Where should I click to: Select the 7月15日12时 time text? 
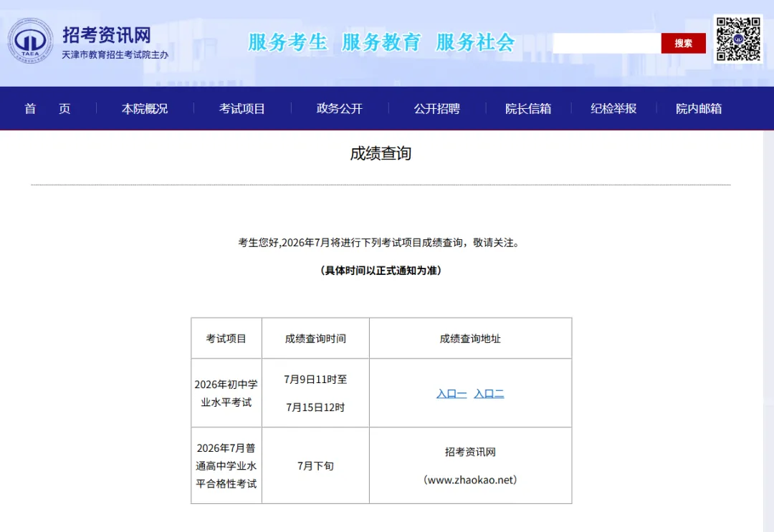(315, 407)
